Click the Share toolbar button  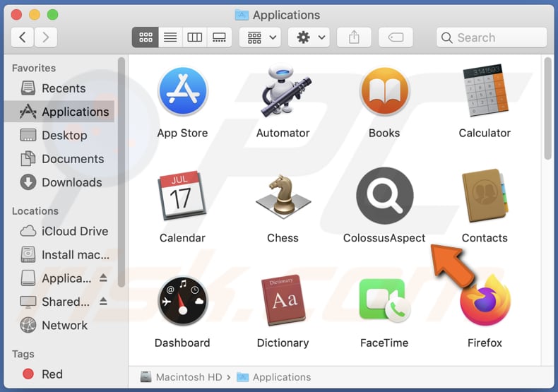coord(354,37)
